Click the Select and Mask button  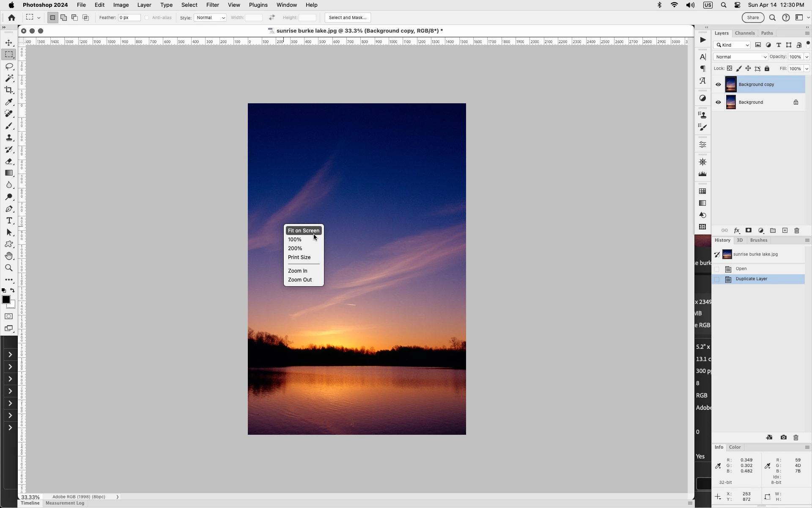click(x=347, y=18)
